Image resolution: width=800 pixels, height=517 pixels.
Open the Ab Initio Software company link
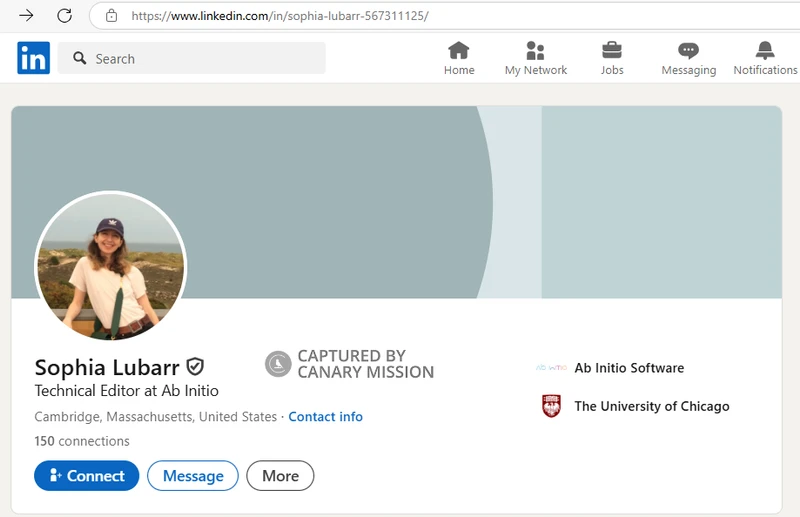(629, 368)
